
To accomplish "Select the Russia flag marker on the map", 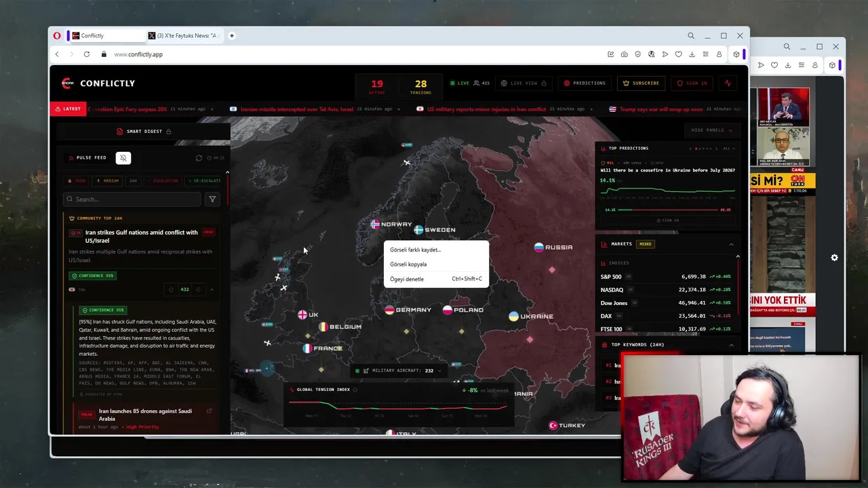I will point(538,247).
